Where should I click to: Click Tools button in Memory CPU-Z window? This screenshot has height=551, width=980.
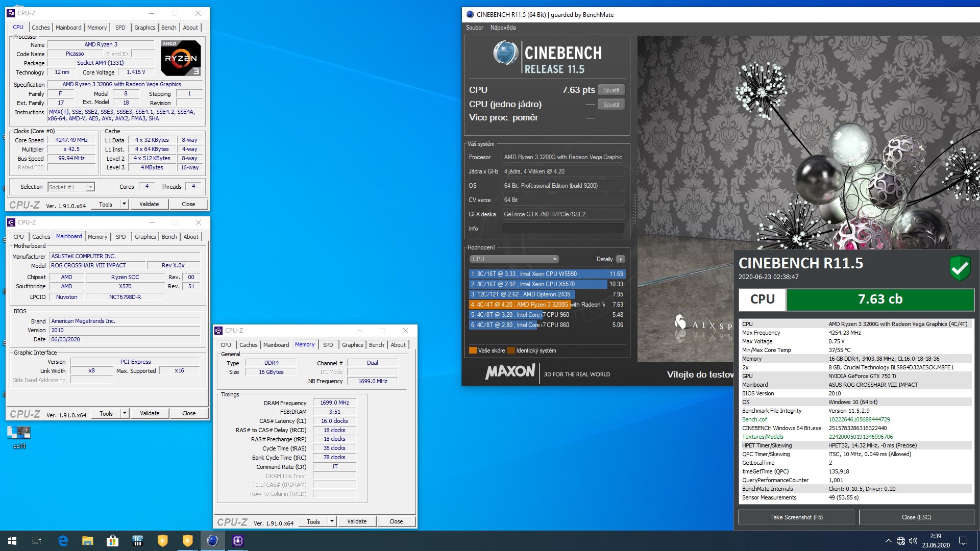313,521
